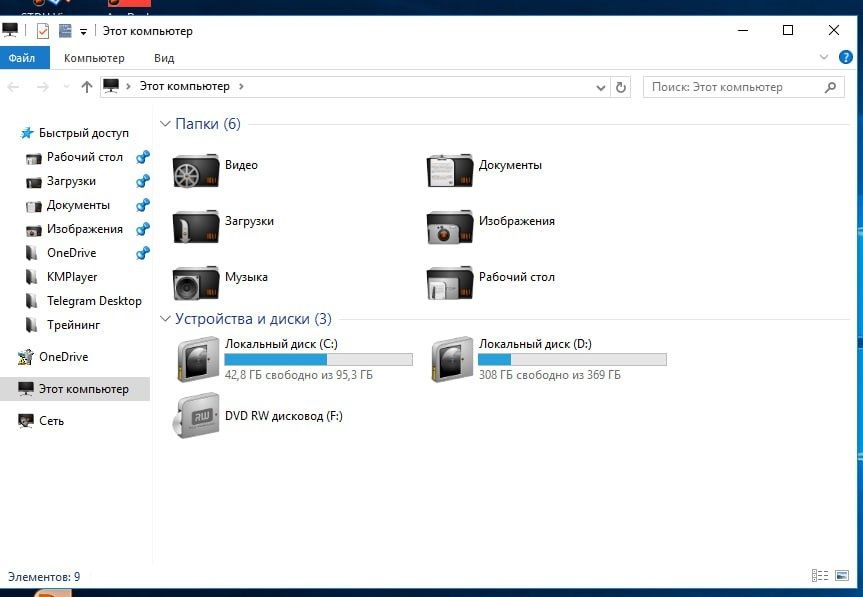This screenshot has width=863, height=597.
Task: Open the Изображения camera folder icon
Action: coord(450,227)
